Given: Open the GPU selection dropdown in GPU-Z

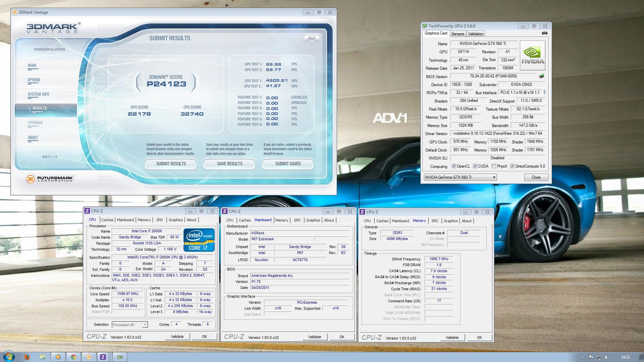Looking at the screenshot, I should (x=460, y=177).
